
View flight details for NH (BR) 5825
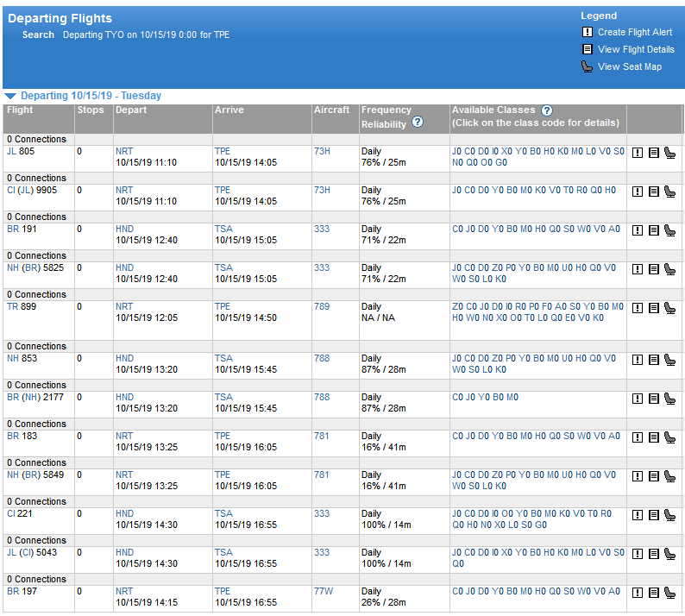pyautogui.click(x=654, y=269)
